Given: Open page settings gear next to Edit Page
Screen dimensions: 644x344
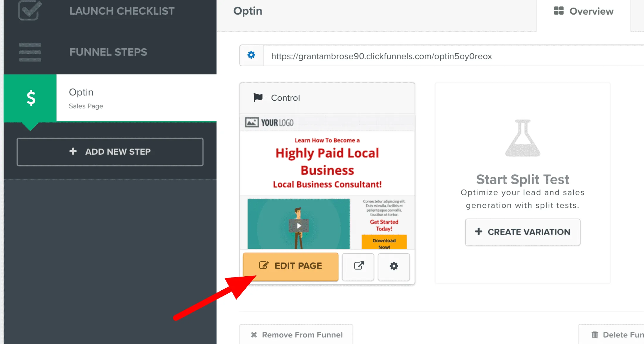Looking at the screenshot, I should pyautogui.click(x=394, y=266).
